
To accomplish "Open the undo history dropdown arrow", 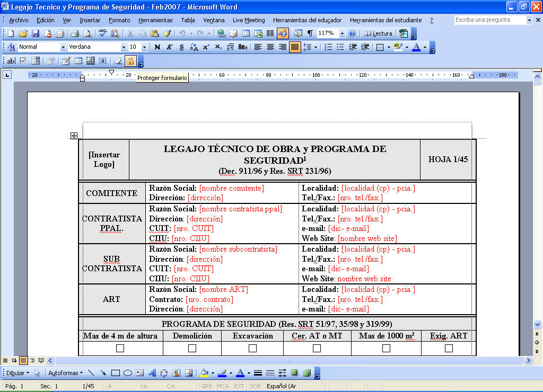I will pyautogui.click(x=191, y=33).
